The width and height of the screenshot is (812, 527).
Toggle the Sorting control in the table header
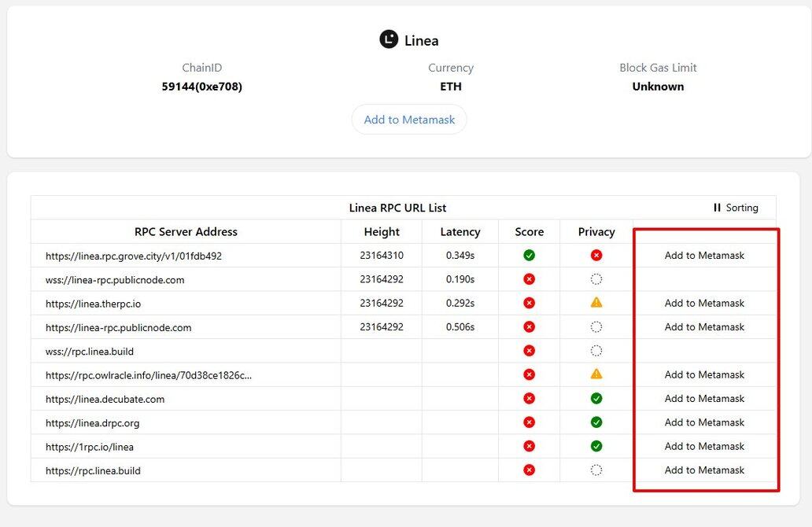pyautogui.click(x=736, y=208)
